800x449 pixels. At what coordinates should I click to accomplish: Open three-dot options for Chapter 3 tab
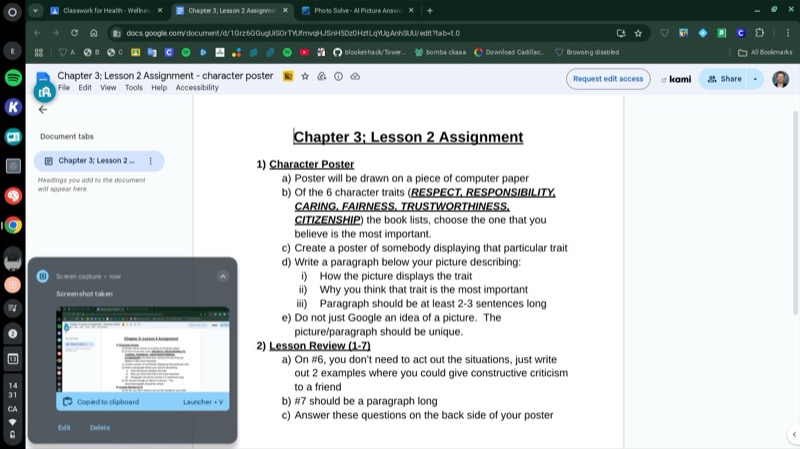click(x=150, y=161)
